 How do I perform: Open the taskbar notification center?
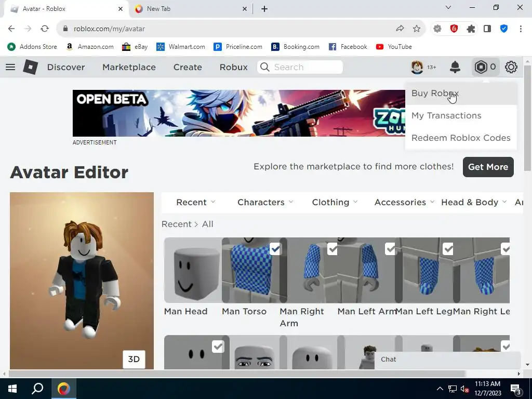point(515,389)
